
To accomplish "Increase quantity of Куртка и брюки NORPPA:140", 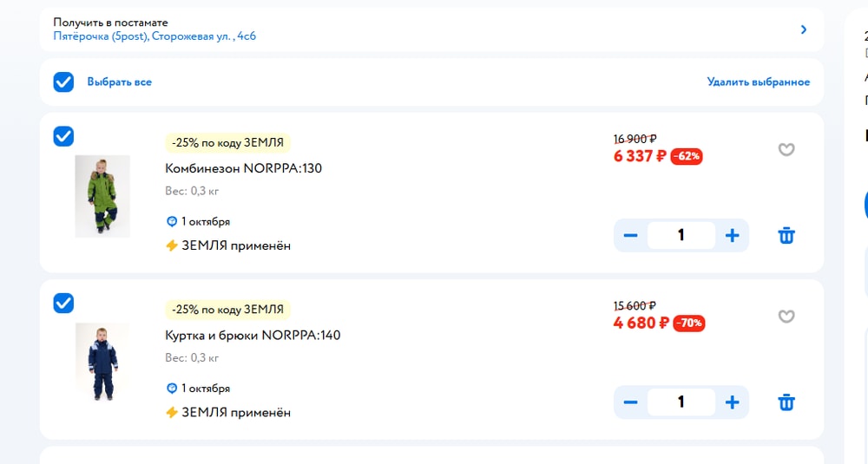I will pos(733,402).
